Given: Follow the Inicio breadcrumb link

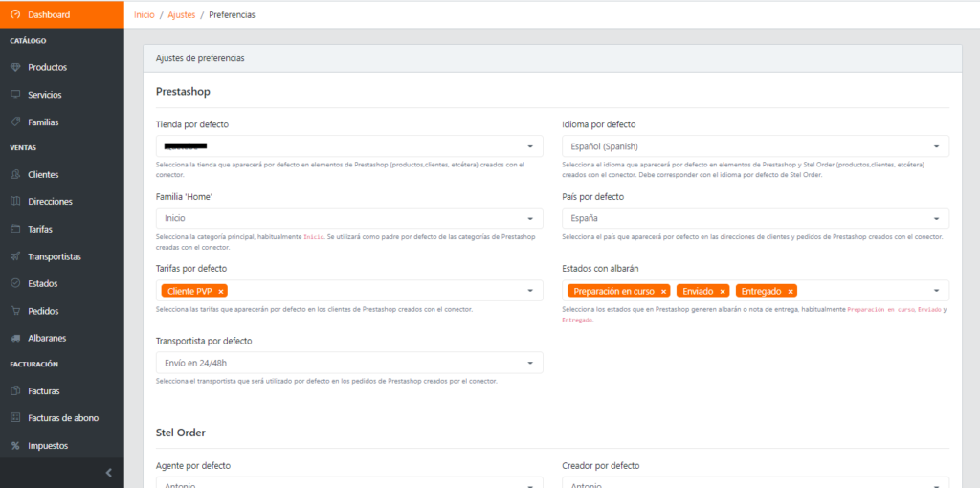Looking at the screenshot, I should coord(144,15).
